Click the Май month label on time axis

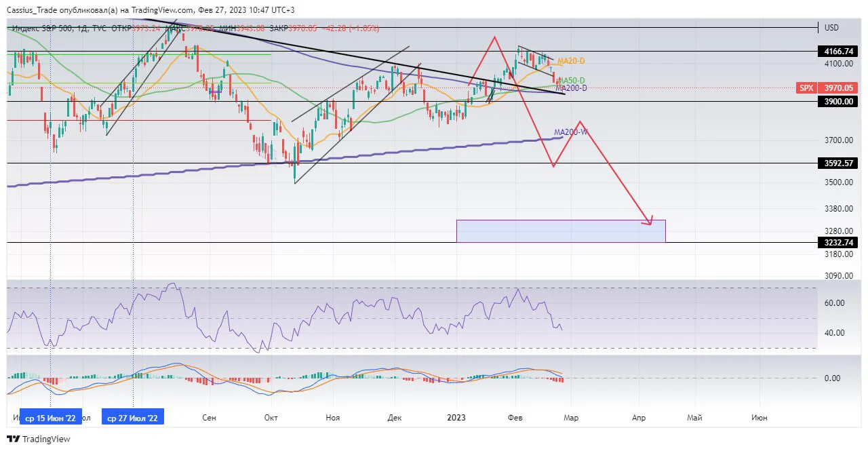(x=694, y=418)
